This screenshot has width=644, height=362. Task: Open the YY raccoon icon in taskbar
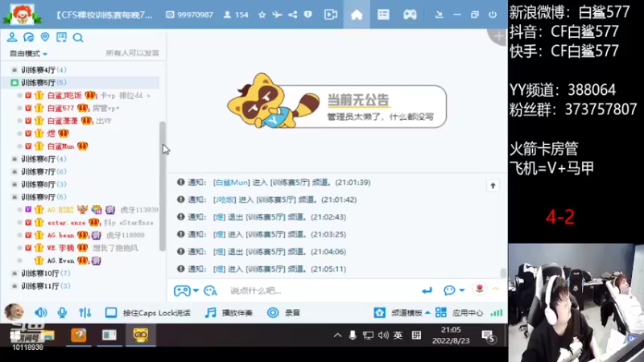(140, 335)
